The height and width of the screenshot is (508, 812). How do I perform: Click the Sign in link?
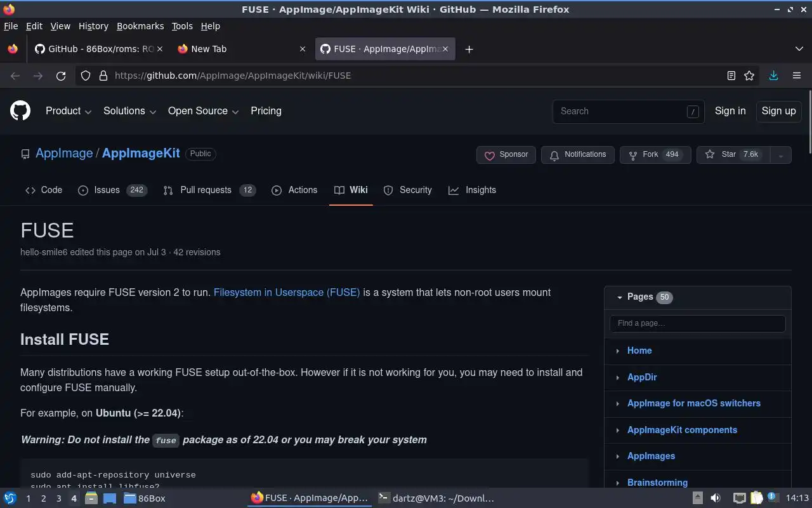(730, 111)
